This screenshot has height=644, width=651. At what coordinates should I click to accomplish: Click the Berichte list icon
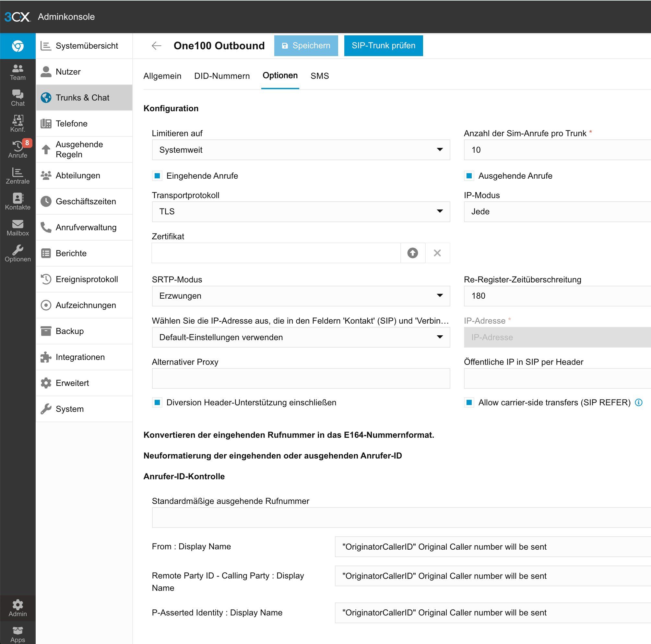[x=46, y=254]
